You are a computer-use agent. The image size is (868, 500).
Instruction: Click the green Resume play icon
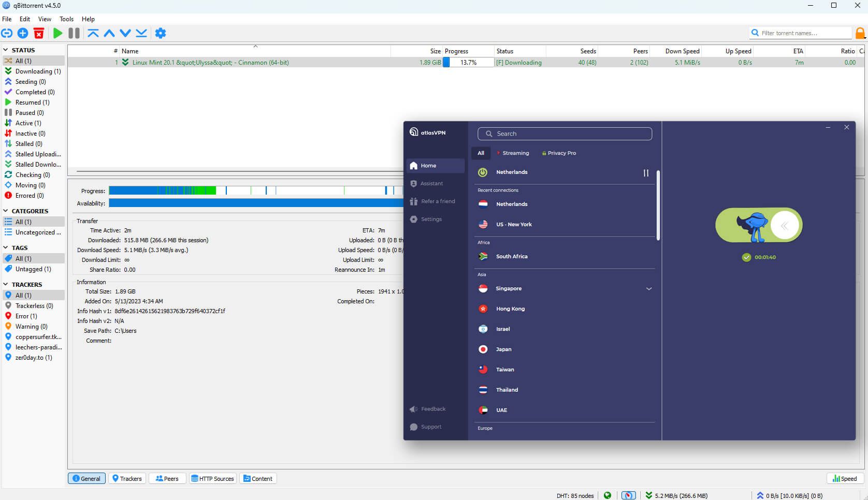click(57, 33)
